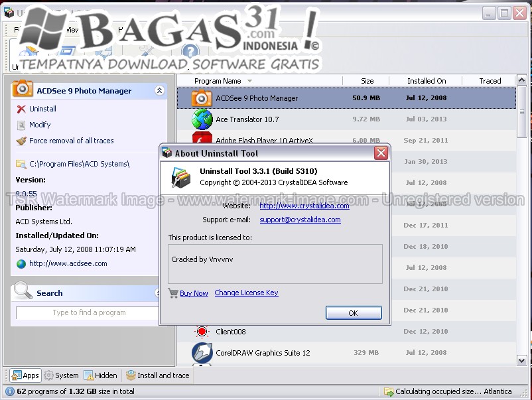Click the 62 programs status bar text
This screenshot has height=400, width=532.
[x=76, y=391]
